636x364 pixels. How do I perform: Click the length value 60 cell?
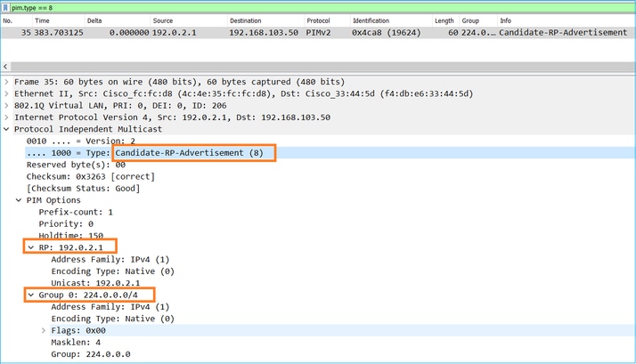coord(453,32)
